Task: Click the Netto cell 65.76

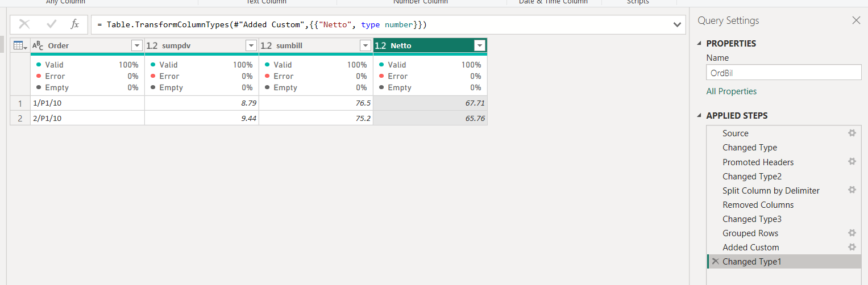Action: [430, 118]
